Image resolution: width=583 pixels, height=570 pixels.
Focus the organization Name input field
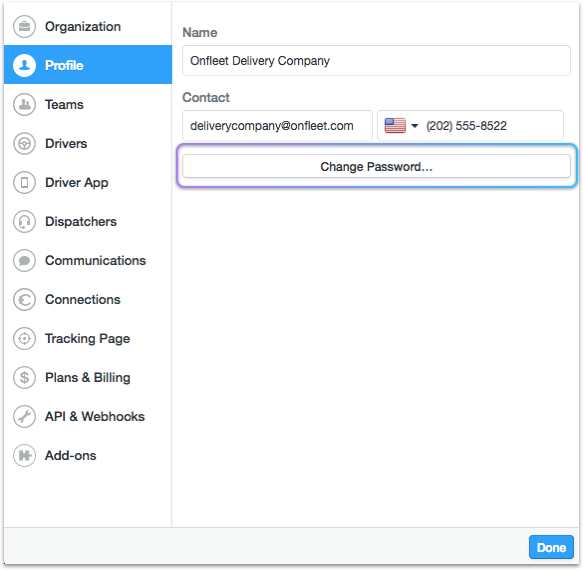click(x=376, y=61)
